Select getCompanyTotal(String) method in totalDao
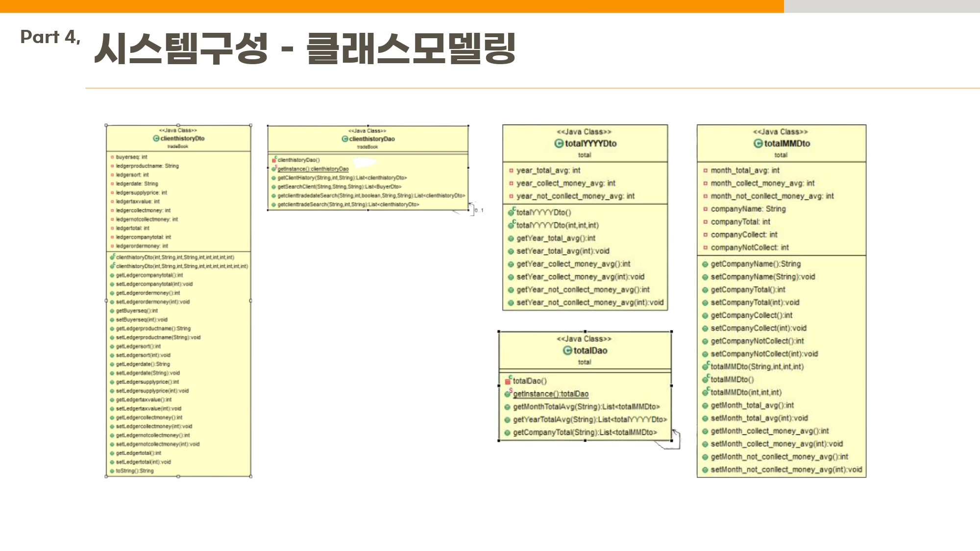 pyautogui.click(x=585, y=432)
